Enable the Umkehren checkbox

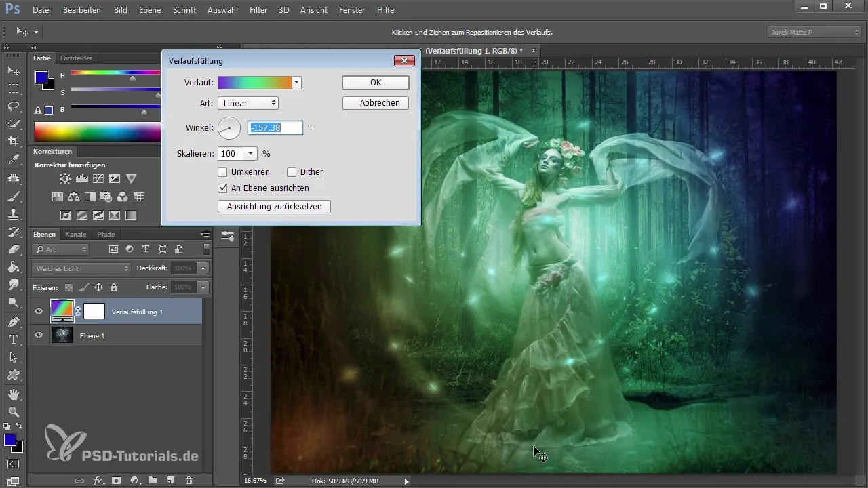pos(222,172)
